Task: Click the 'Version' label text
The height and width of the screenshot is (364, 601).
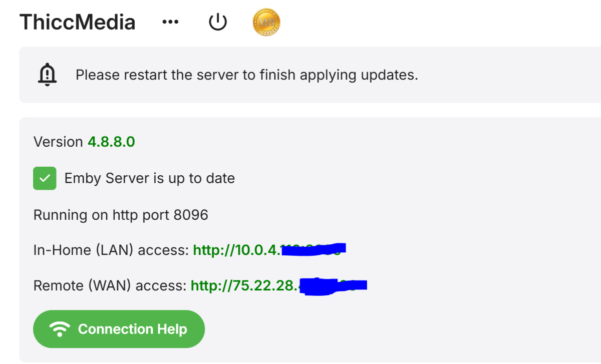Action: point(58,142)
